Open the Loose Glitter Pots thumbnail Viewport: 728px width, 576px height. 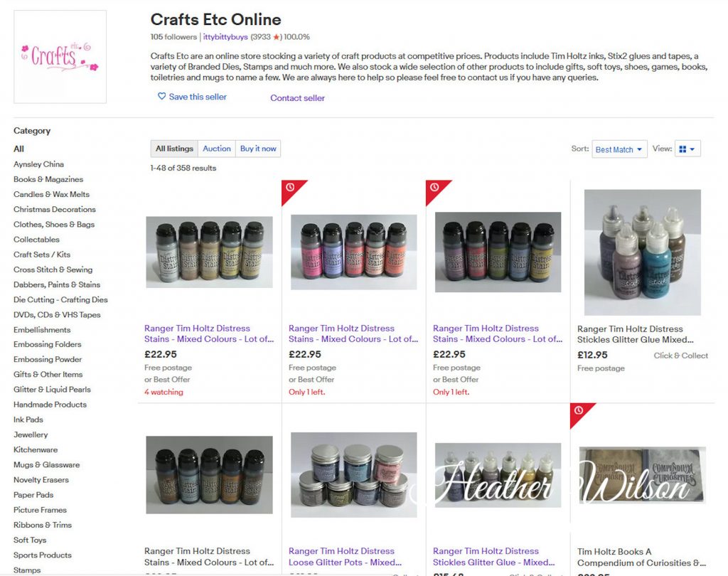354,475
